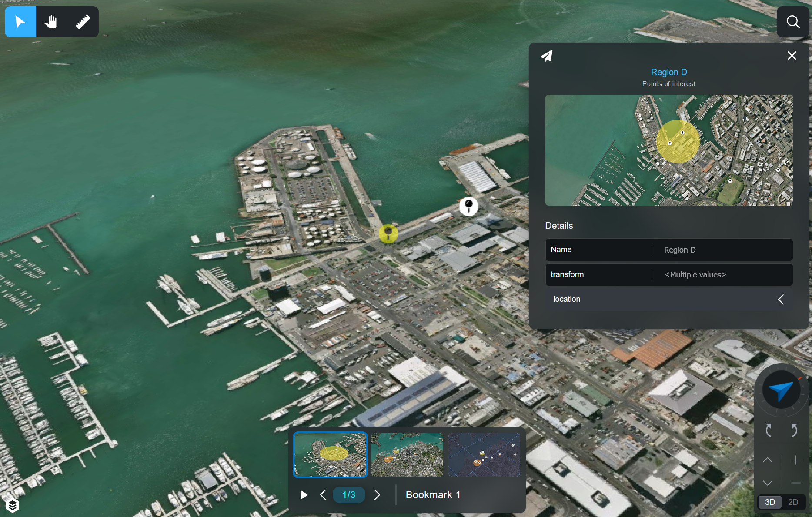
Task: Click the yellow-highlighted map pin
Action: 388,233
